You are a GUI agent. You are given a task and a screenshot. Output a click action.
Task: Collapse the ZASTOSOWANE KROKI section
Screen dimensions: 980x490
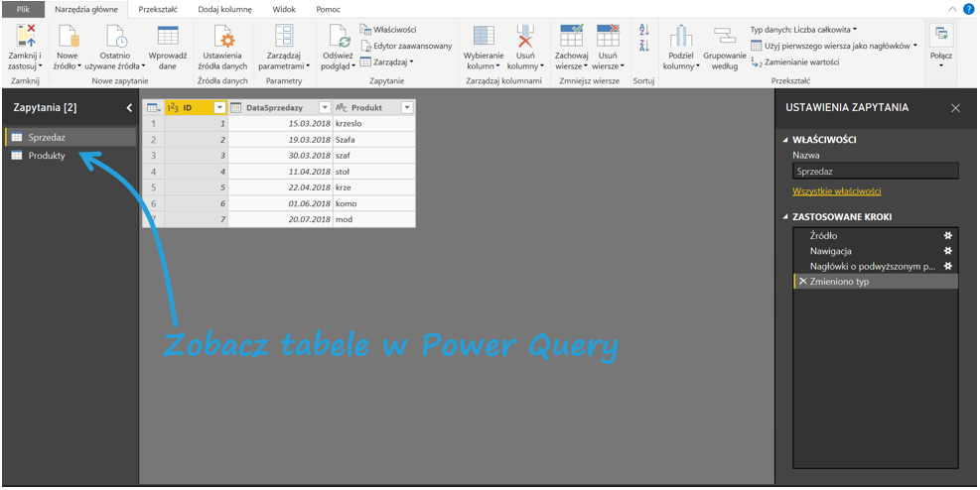786,216
